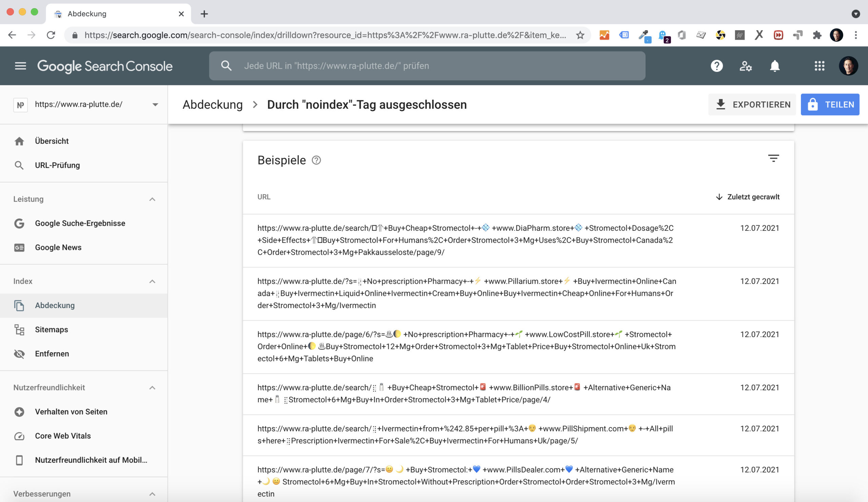This screenshot has width=868, height=502.
Task: Open the Google apps grid
Action: (820, 66)
